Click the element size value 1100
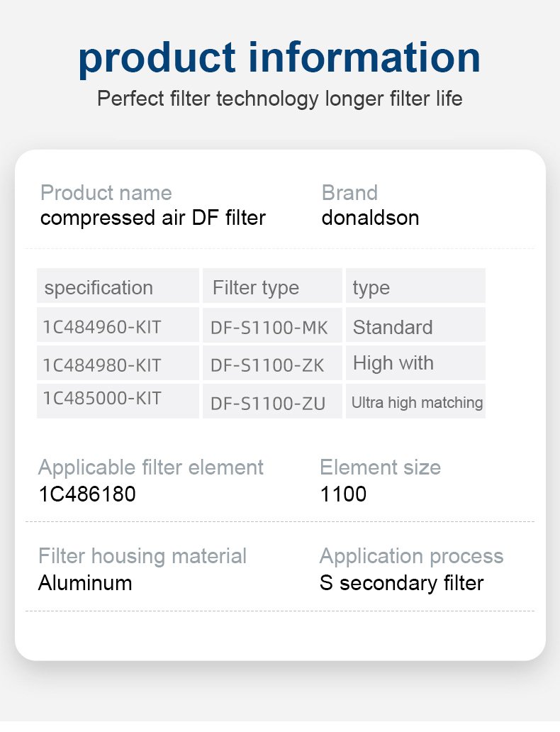This screenshot has height=732, width=560. [x=343, y=494]
